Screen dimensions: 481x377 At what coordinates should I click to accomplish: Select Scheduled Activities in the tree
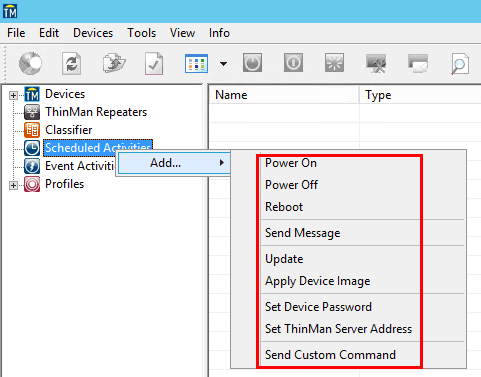[98, 148]
